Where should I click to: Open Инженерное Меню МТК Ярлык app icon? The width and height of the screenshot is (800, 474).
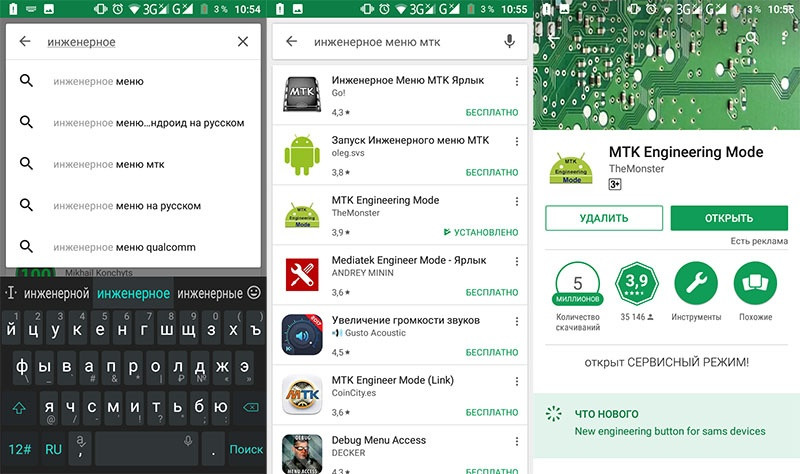pos(302,94)
